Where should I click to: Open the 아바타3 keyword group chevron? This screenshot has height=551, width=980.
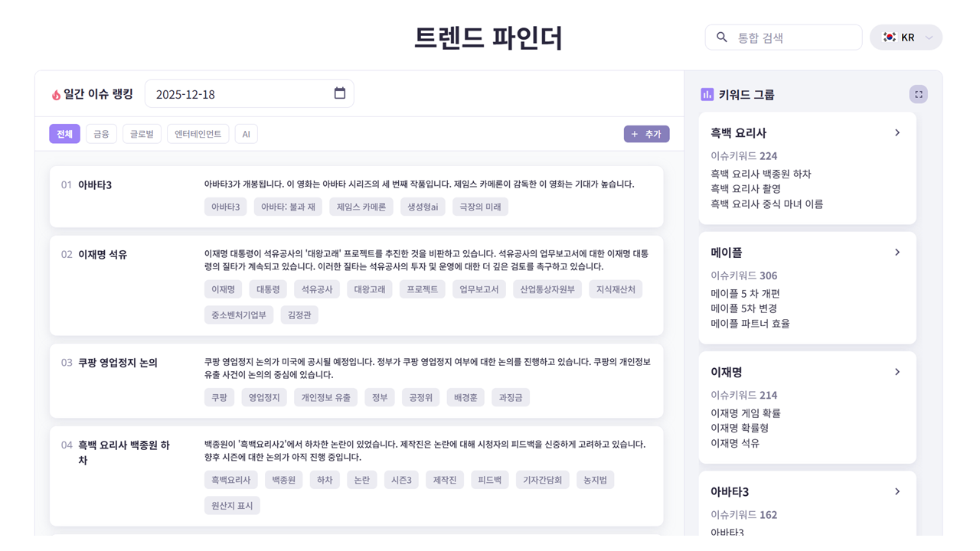coord(897,491)
